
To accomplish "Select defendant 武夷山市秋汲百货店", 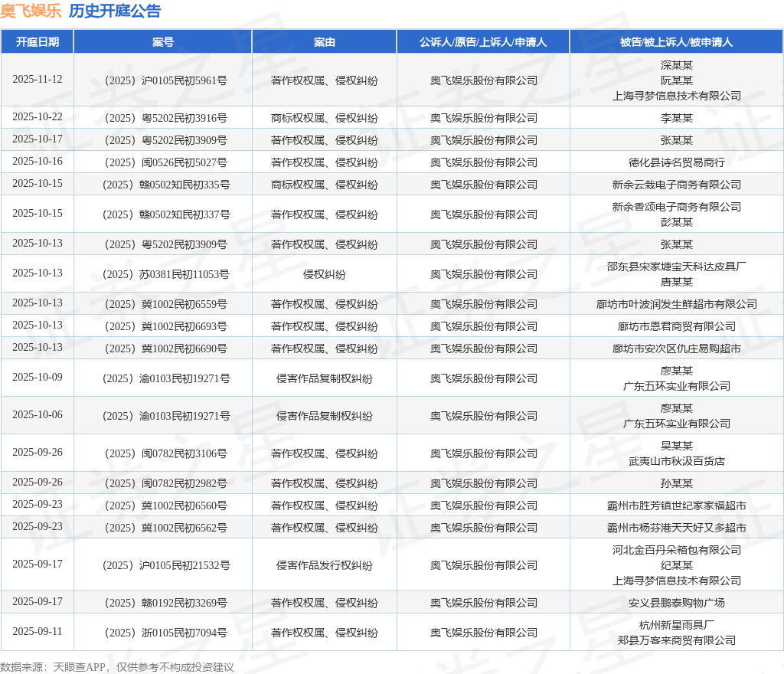I will tap(677, 461).
